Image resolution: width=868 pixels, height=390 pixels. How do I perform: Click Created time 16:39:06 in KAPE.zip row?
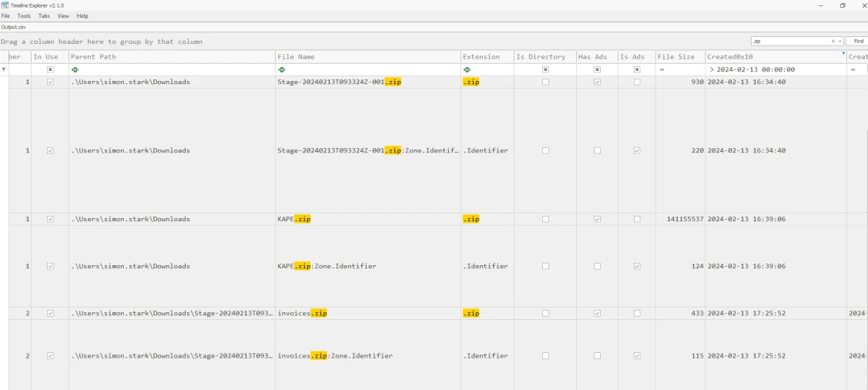coord(746,219)
